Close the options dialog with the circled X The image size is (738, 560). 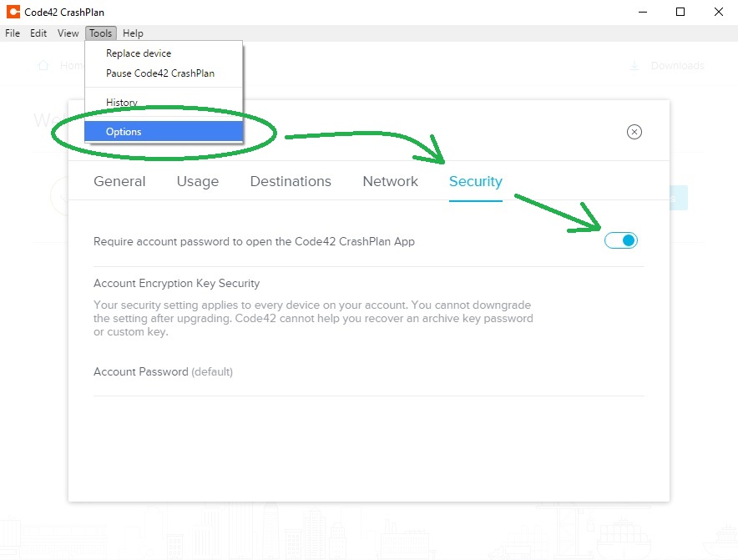coord(634,132)
